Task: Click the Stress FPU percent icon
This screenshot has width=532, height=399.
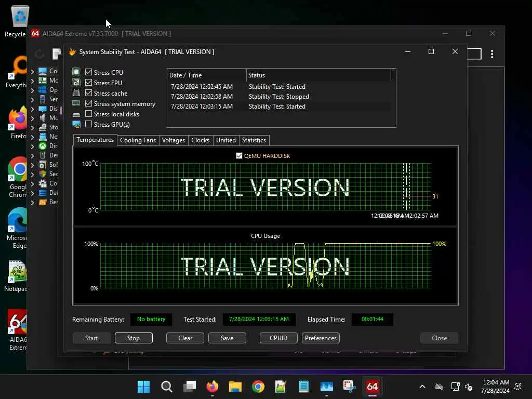Action: pos(76,83)
